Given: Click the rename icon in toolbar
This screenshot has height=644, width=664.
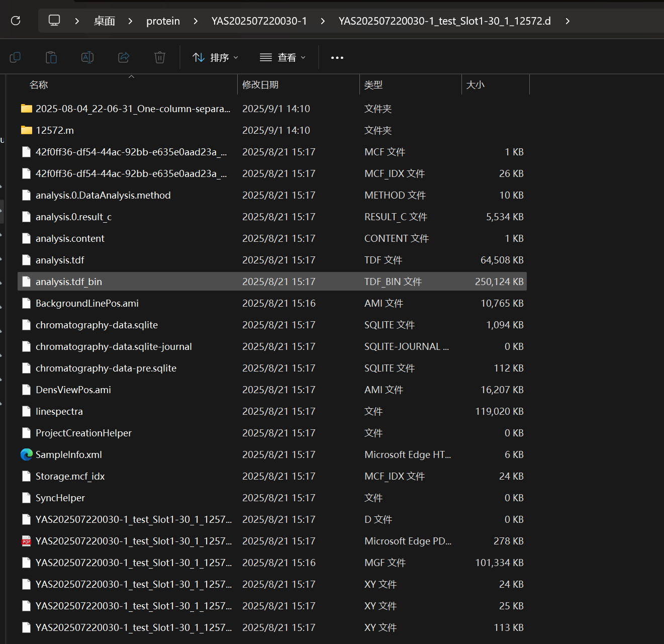Looking at the screenshot, I should [87, 57].
